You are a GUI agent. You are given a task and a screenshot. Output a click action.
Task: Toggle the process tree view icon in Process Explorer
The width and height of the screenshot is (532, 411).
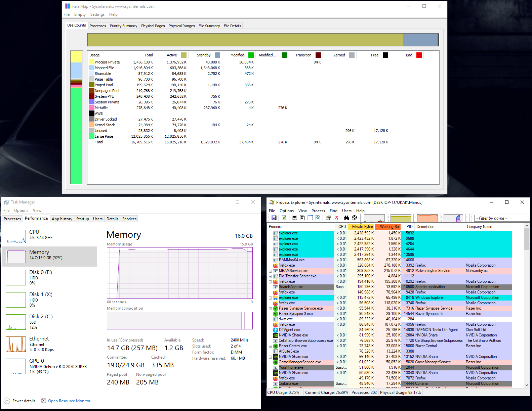click(x=302, y=218)
